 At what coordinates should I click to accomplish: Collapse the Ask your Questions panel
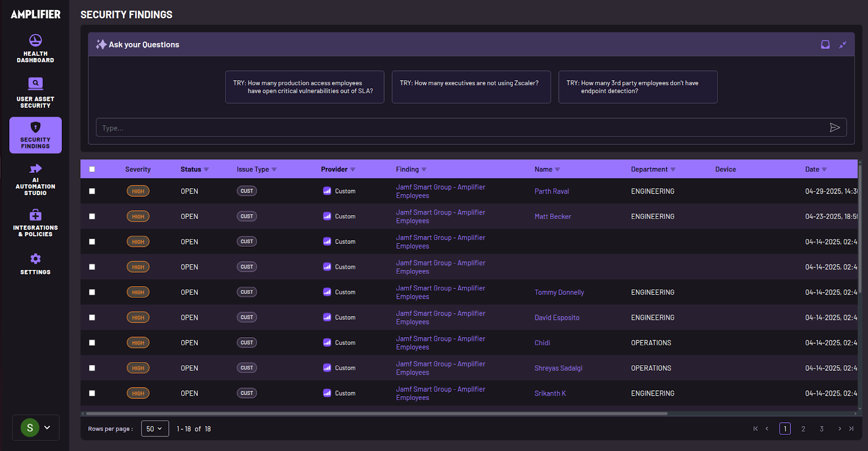pos(843,44)
